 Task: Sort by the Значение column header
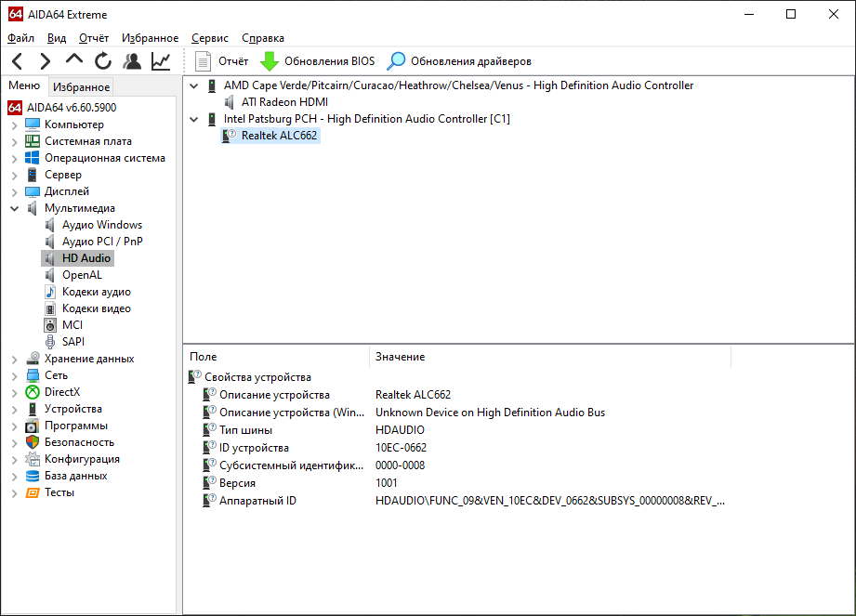(549, 356)
